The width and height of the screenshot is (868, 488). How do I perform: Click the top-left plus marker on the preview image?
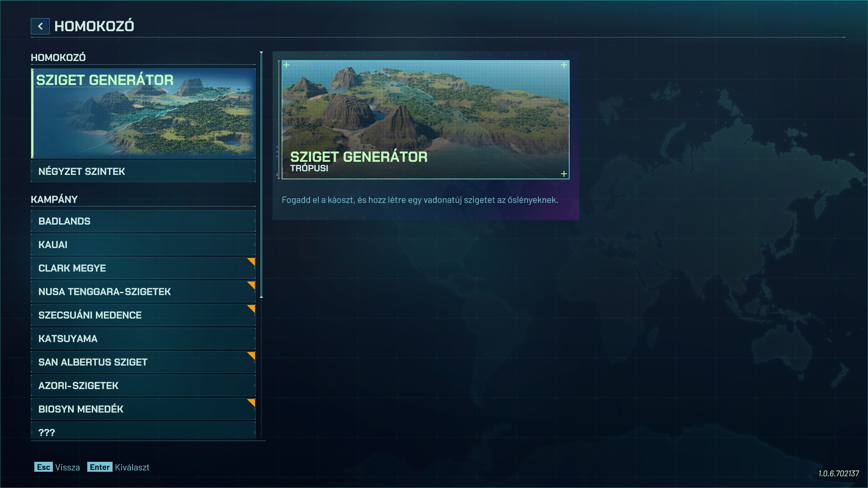pos(286,65)
